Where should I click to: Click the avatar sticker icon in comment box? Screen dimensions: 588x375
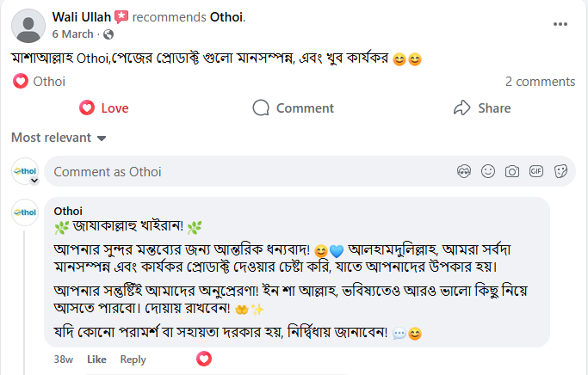(464, 172)
